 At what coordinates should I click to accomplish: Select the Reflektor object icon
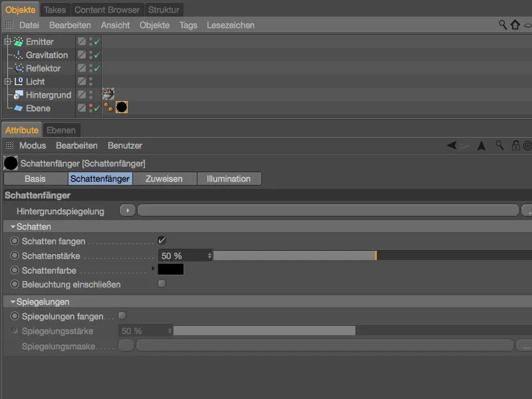pos(20,67)
